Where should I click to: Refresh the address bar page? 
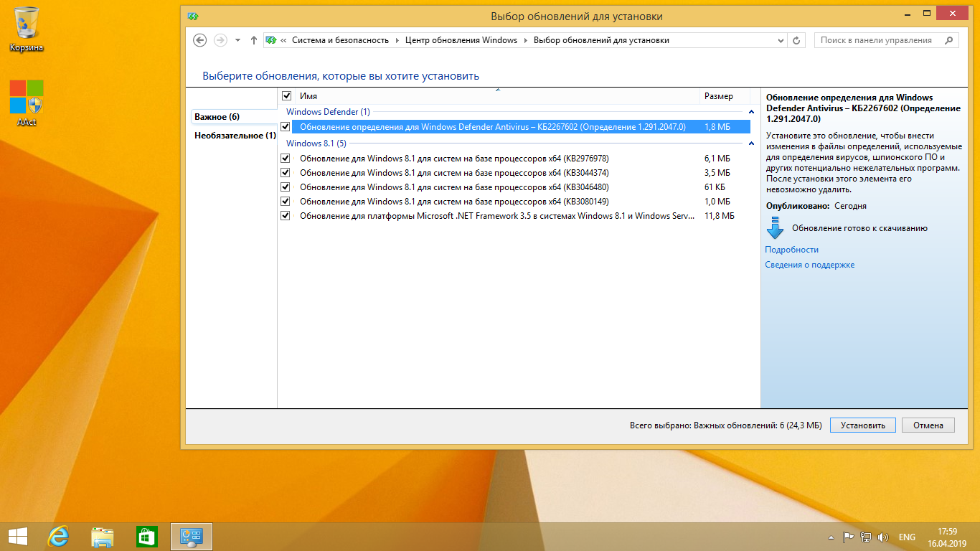[796, 40]
